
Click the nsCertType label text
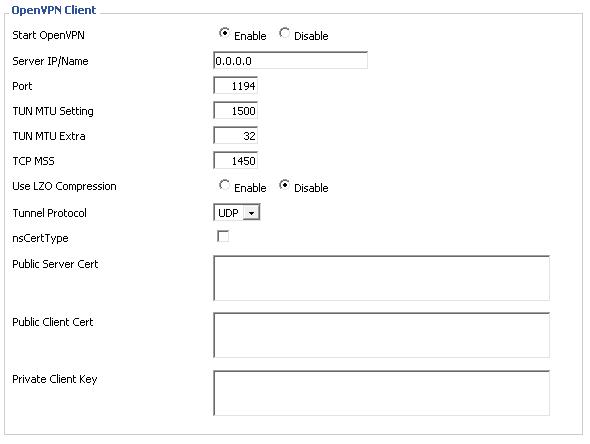pos(40,238)
